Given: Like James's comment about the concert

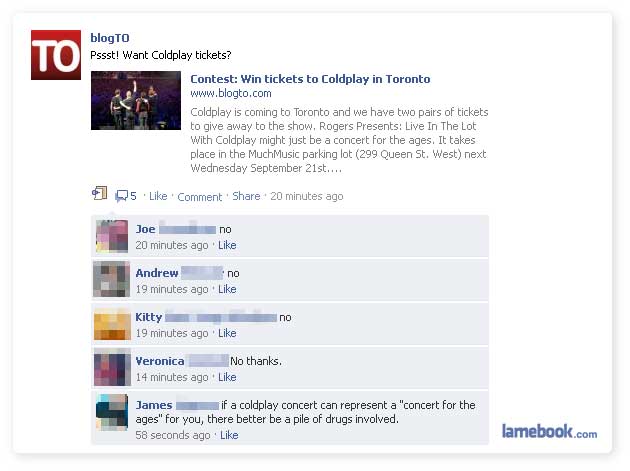Looking at the screenshot, I should point(229,435).
